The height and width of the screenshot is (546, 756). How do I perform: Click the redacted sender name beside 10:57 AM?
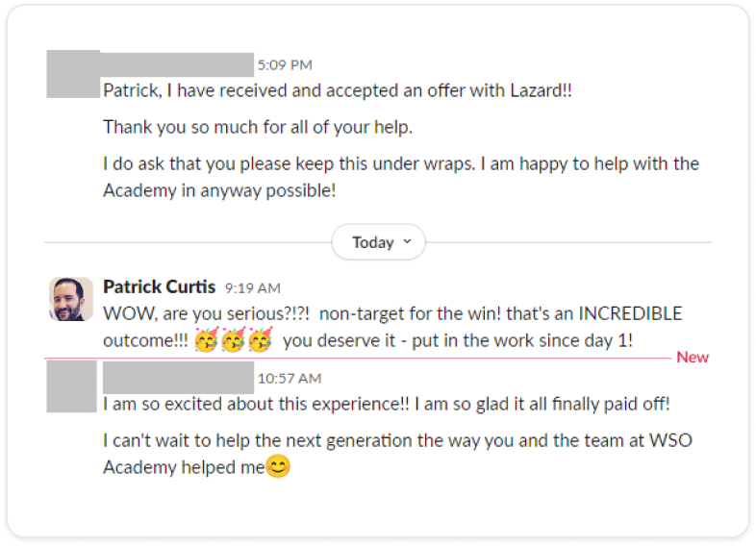(x=178, y=374)
